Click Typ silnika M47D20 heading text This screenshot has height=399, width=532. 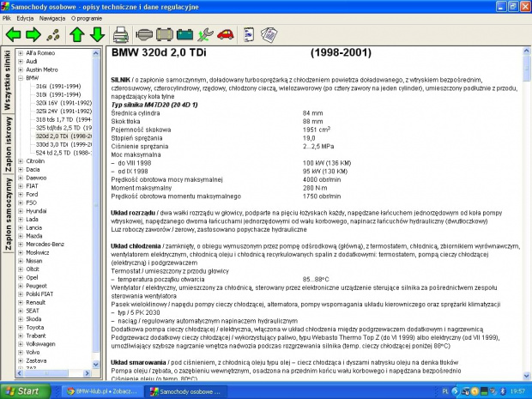click(x=154, y=105)
